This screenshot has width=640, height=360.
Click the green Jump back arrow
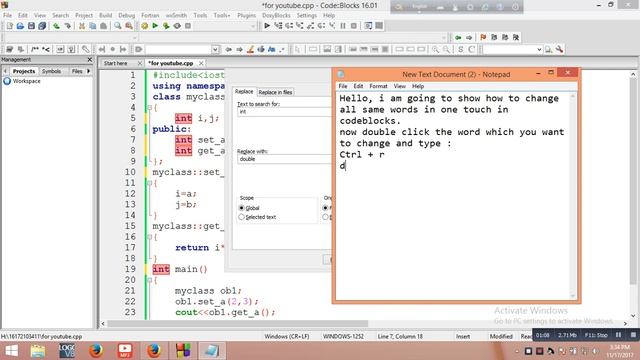click(458, 38)
